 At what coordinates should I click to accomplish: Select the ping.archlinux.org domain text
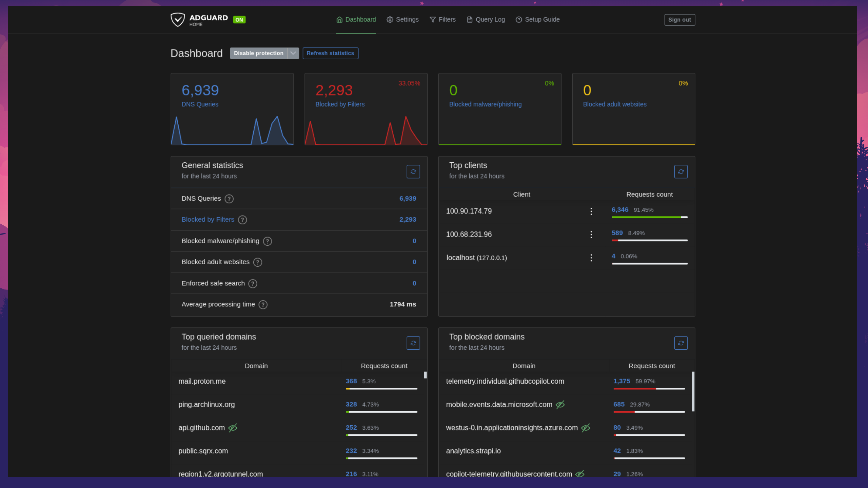206,405
